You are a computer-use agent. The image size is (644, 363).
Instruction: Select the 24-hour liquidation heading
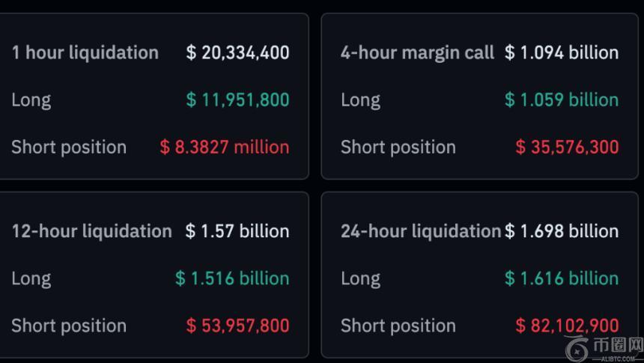[x=420, y=231]
